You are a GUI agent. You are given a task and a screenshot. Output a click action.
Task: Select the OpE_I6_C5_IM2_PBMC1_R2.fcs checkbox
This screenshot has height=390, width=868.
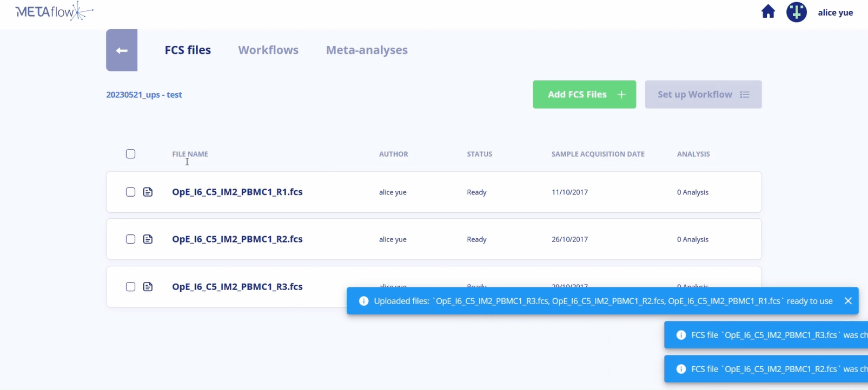click(x=130, y=239)
